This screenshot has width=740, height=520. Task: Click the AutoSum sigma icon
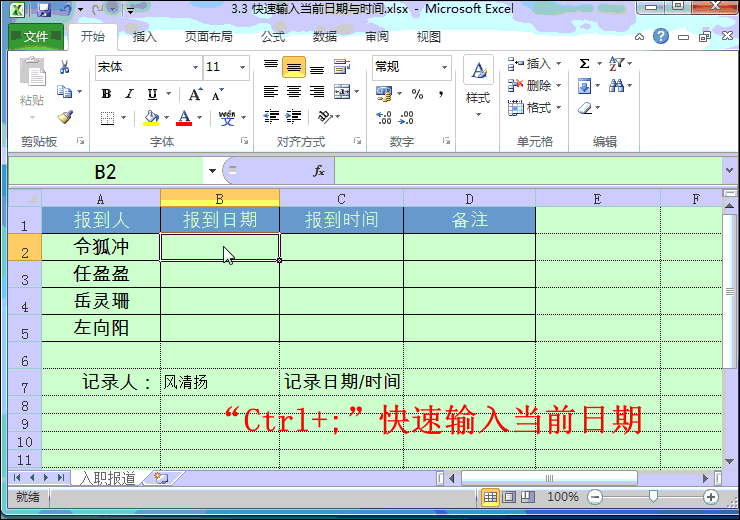[585, 64]
